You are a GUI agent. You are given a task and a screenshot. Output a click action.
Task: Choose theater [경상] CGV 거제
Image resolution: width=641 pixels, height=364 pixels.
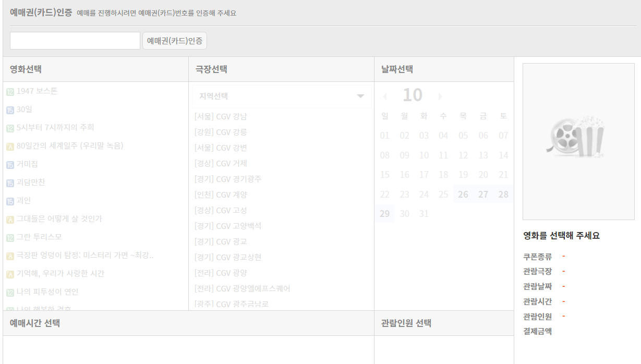pyautogui.click(x=221, y=163)
